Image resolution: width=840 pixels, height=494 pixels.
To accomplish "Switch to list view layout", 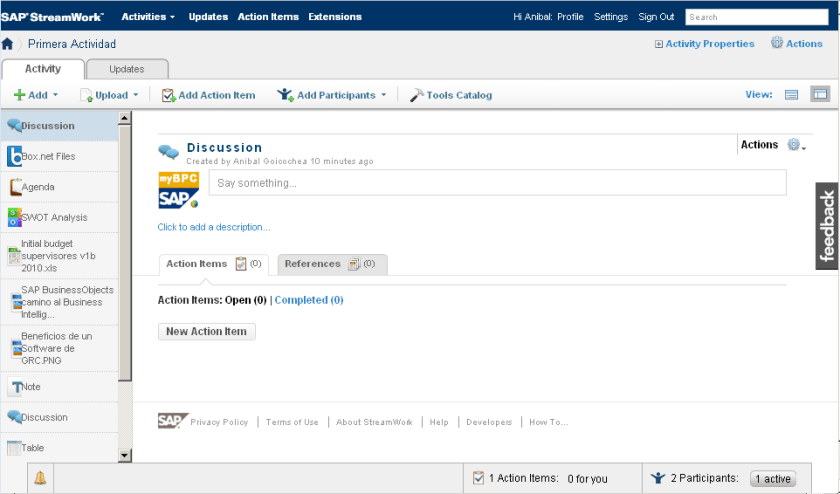I will coord(791,95).
